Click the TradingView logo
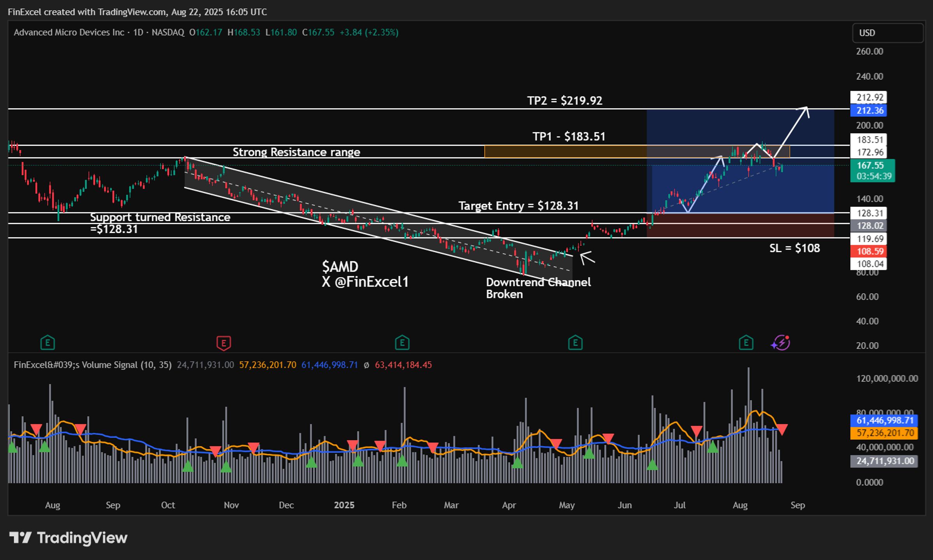The width and height of the screenshot is (933, 560). coord(68,538)
